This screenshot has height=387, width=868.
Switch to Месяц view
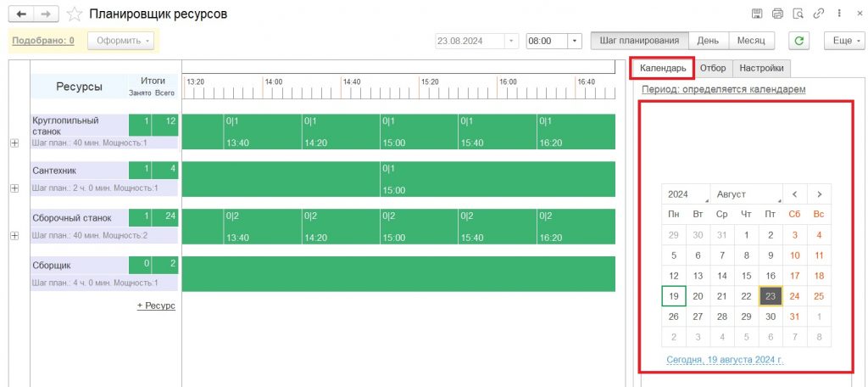click(751, 41)
